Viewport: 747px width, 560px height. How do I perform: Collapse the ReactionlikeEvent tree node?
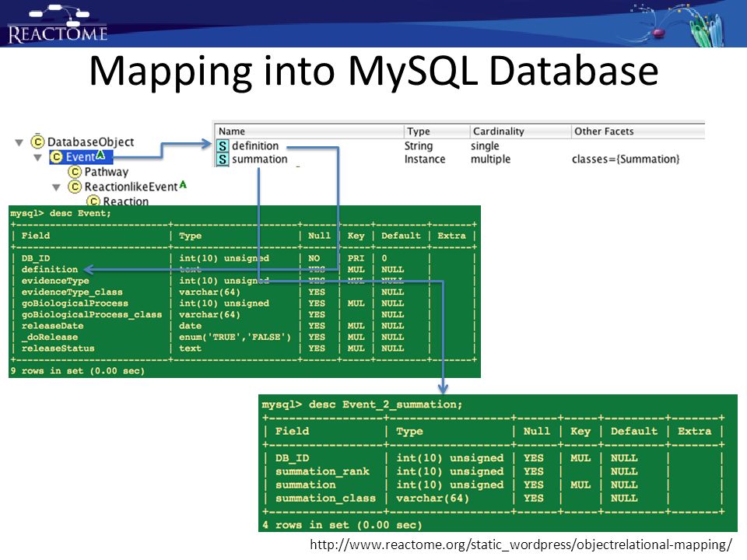56,187
